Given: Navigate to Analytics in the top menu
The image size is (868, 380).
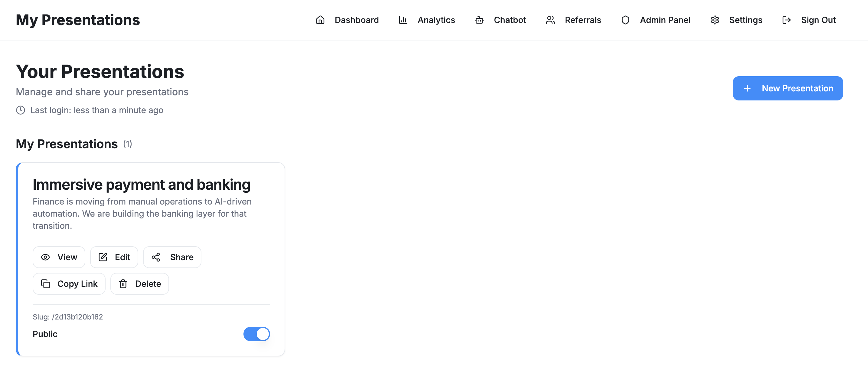Looking at the screenshot, I should 436,20.
